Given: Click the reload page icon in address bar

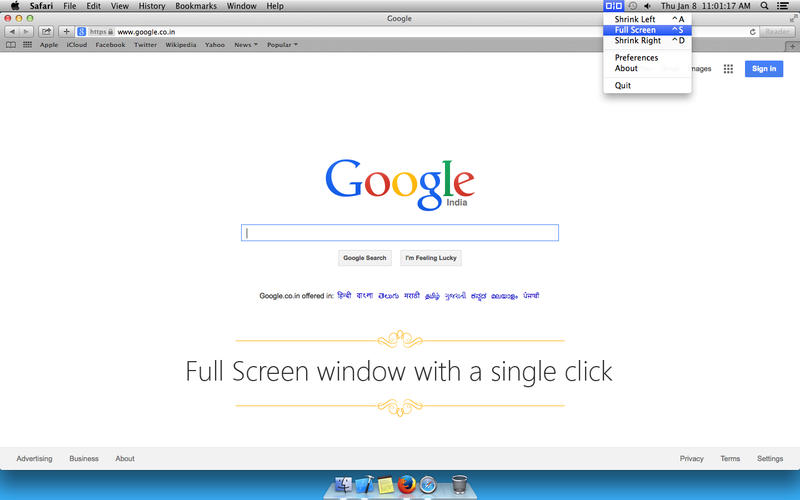Looking at the screenshot, I should [752, 32].
